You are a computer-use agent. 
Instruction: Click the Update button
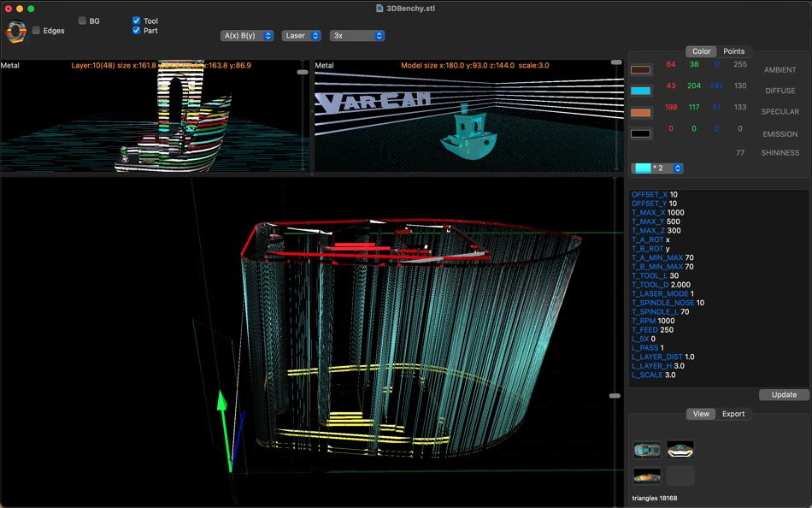784,394
